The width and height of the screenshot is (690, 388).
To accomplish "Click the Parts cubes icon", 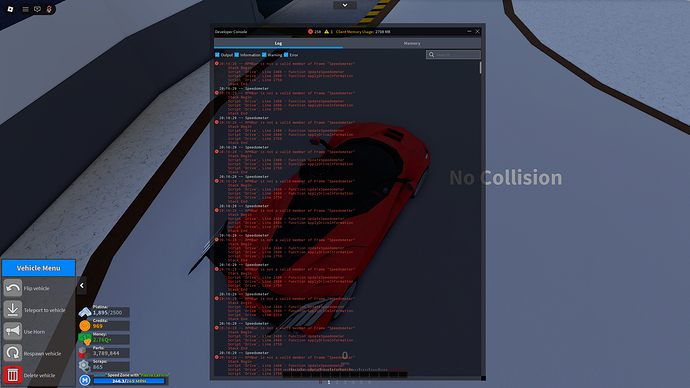I will pos(85,352).
